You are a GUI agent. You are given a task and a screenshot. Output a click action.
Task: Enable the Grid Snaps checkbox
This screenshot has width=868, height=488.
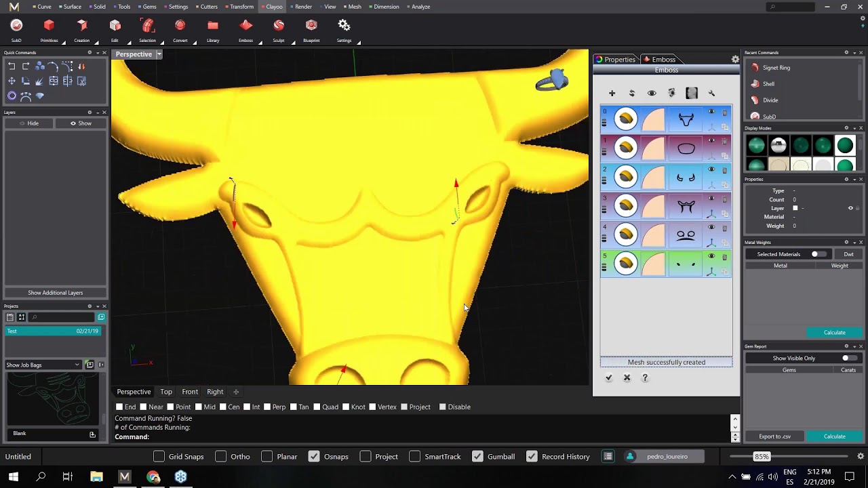click(x=159, y=456)
